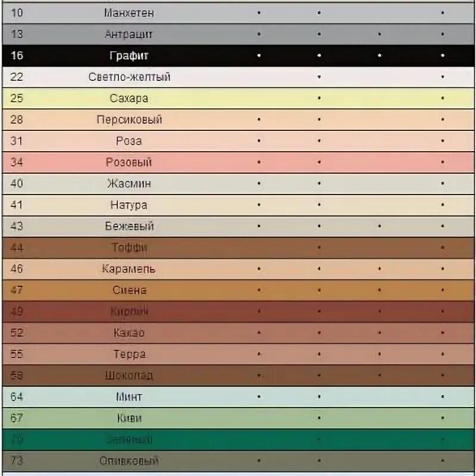The height and width of the screenshot is (476, 476).
Task: Click the Сахара yellow color swatch
Action: 238,98
